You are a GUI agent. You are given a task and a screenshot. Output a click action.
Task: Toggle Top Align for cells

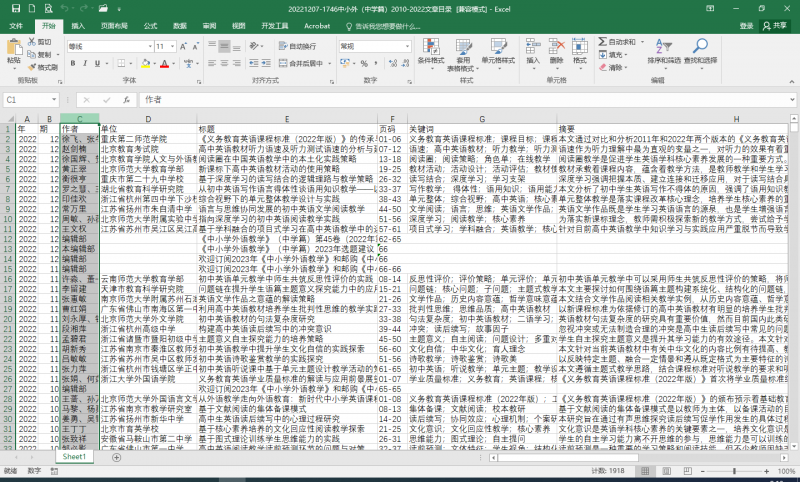[x=212, y=46]
